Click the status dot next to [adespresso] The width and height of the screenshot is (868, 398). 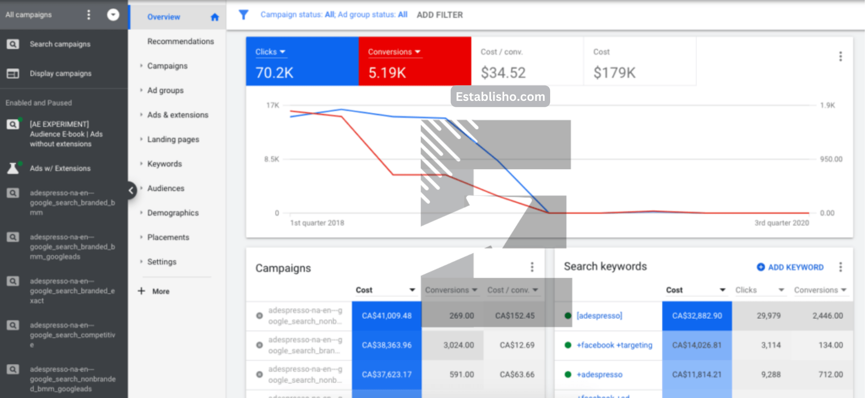pyautogui.click(x=568, y=316)
